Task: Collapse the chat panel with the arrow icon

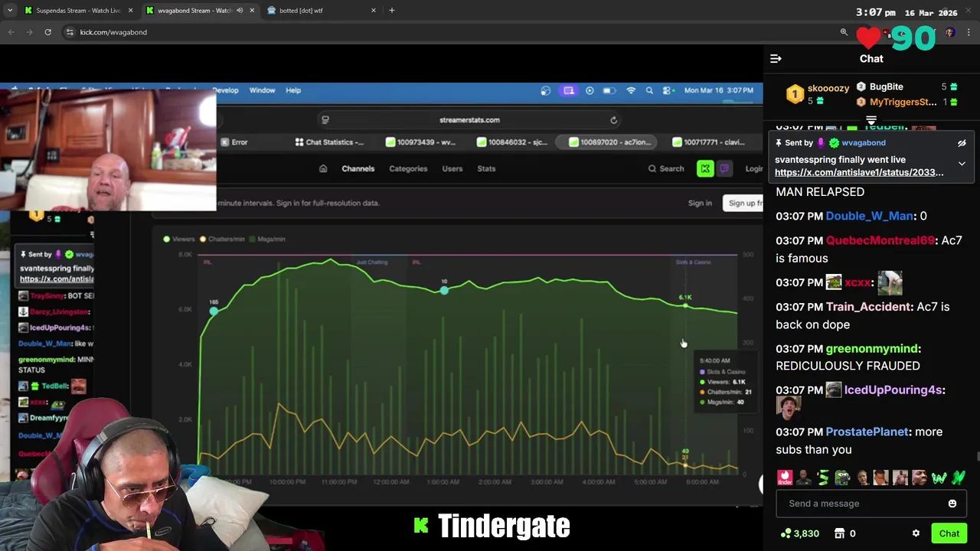Action: pyautogui.click(x=776, y=59)
